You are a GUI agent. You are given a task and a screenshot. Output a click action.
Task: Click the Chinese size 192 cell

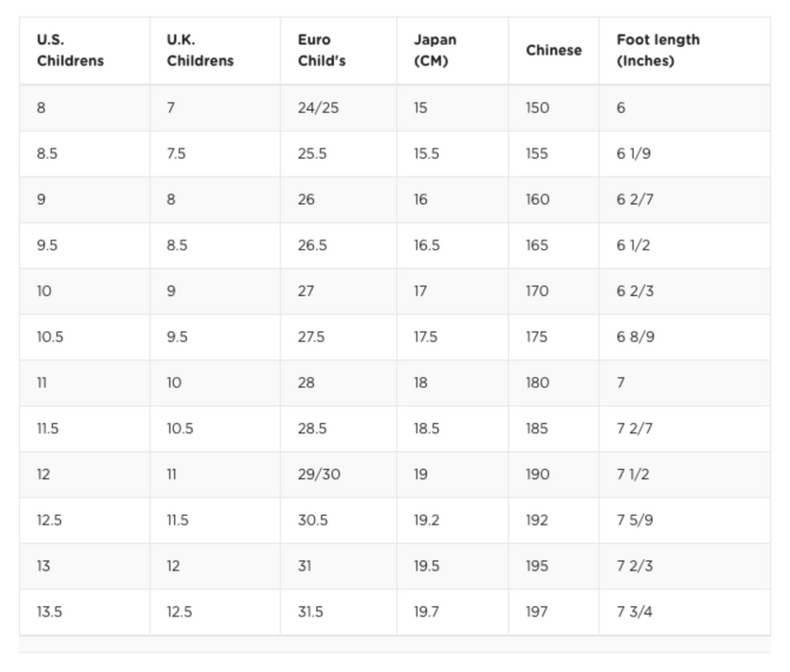click(554, 520)
